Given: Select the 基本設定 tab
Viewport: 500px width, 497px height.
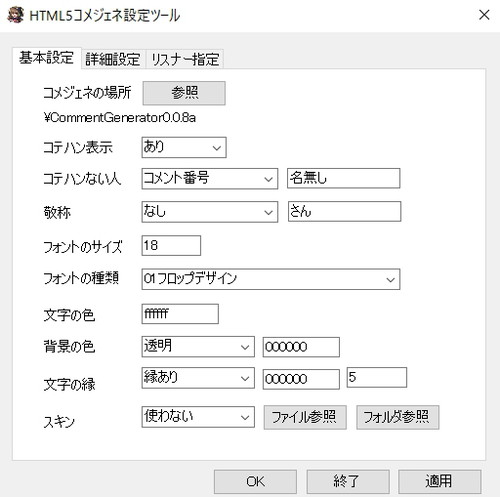Looking at the screenshot, I should 47,58.
